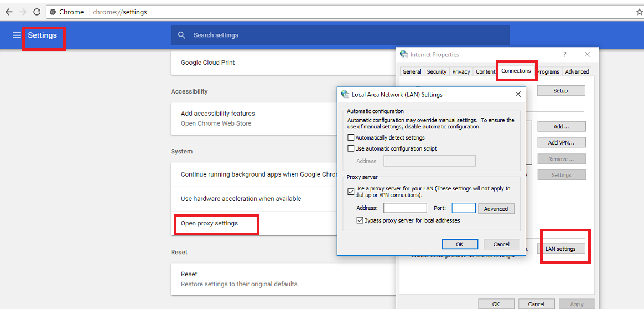644x309 pixels.
Task: Click the Add VPN... button
Action: coord(561,142)
